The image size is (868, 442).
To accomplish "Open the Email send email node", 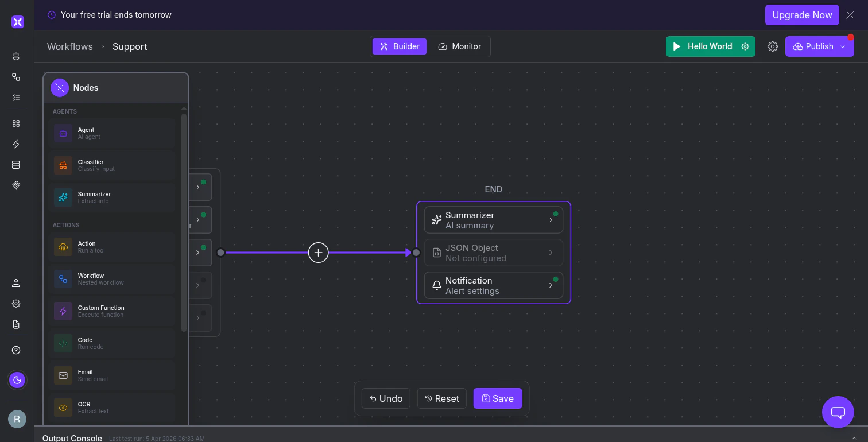I will point(111,375).
